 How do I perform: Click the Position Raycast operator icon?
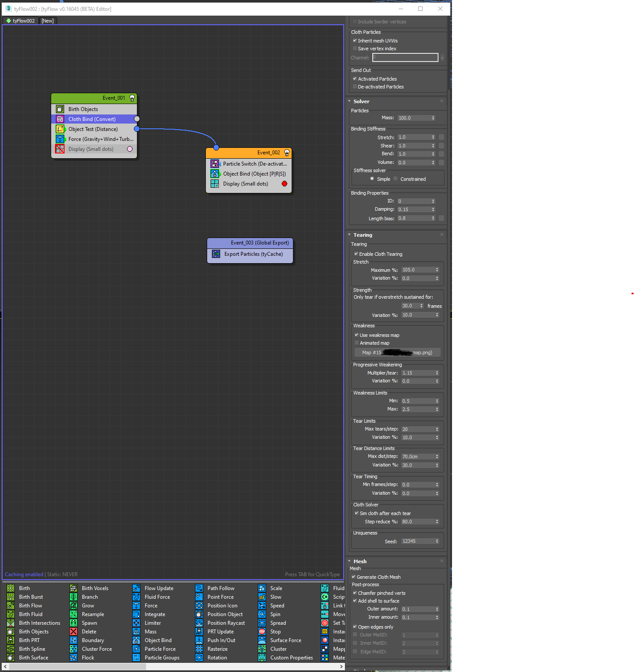click(199, 623)
